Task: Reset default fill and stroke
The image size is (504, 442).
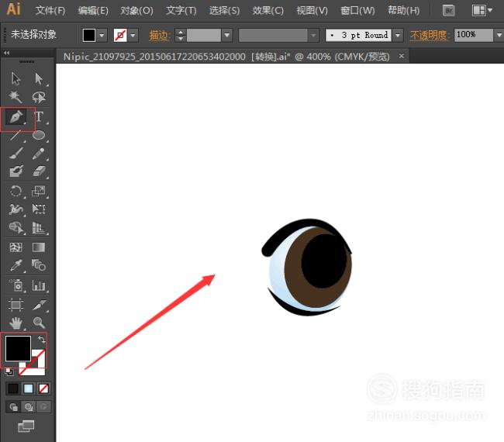Action: click(x=9, y=372)
